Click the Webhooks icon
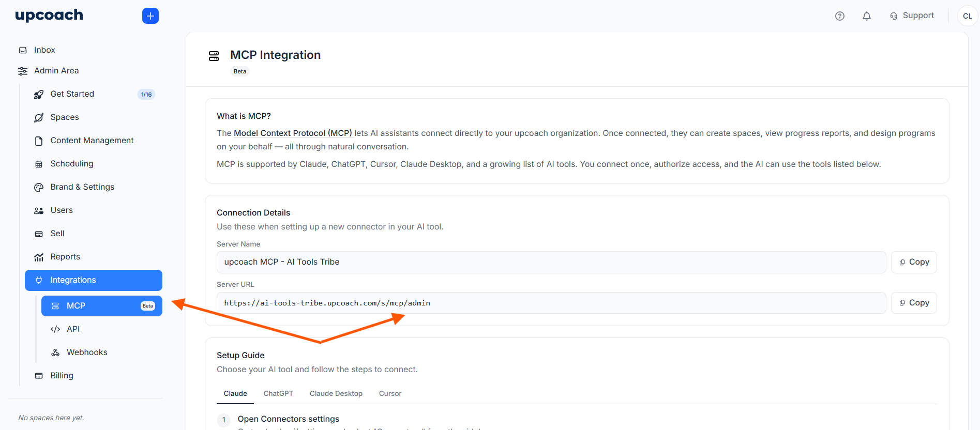The height and width of the screenshot is (430, 980). click(x=55, y=352)
